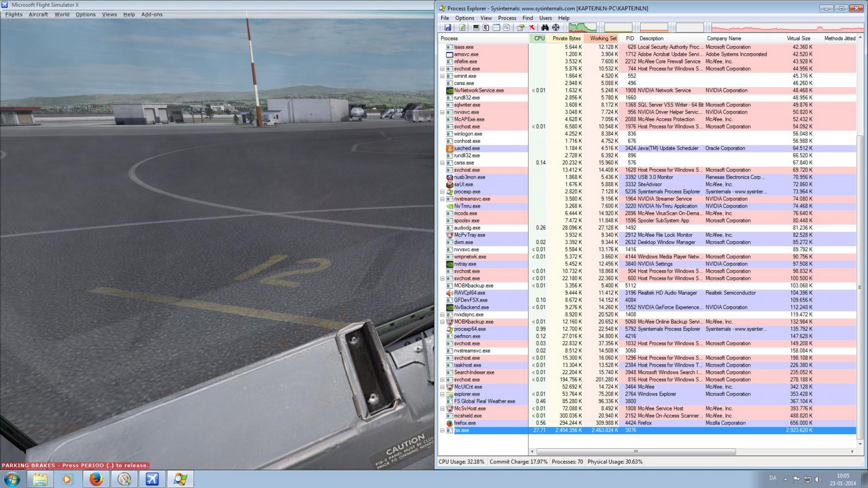Click the horizontal scrollbar thumb in process list
Viewport: 868px width, 488px height.
636,451
